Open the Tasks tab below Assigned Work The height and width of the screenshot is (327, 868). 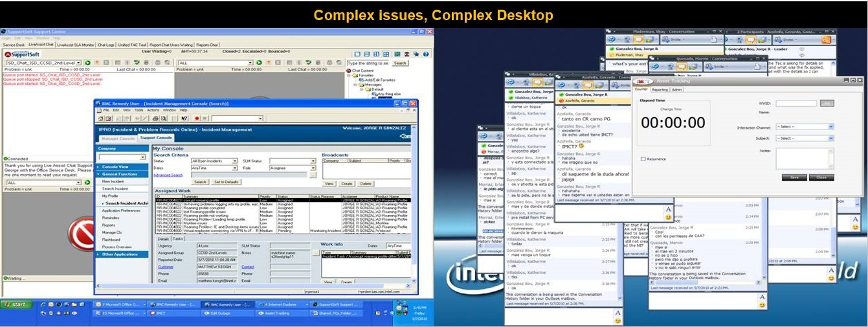[x=177, y=238]
